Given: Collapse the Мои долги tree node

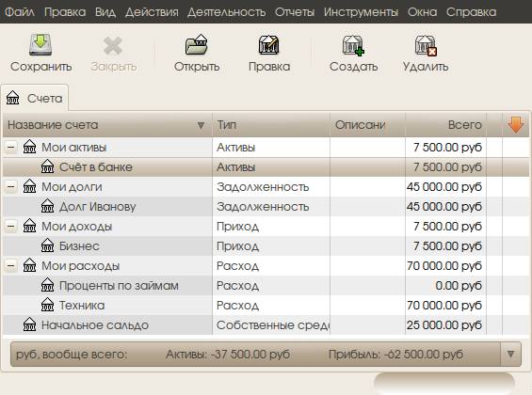Looking at the screenshot, I should click(x=11, y=186).
